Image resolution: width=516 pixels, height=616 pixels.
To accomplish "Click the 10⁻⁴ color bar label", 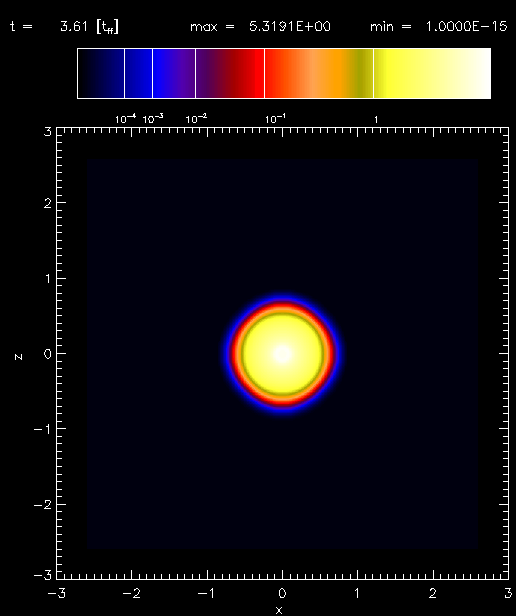I will pyautogui.click(x=125, y=119).
